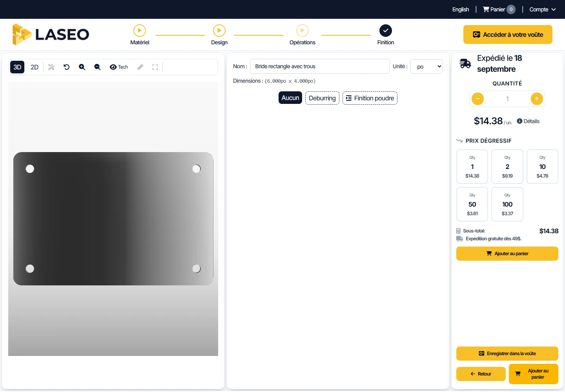Viewport: 565px width, 392px height.
Task: Switch language to English
Action: [461, 9]
